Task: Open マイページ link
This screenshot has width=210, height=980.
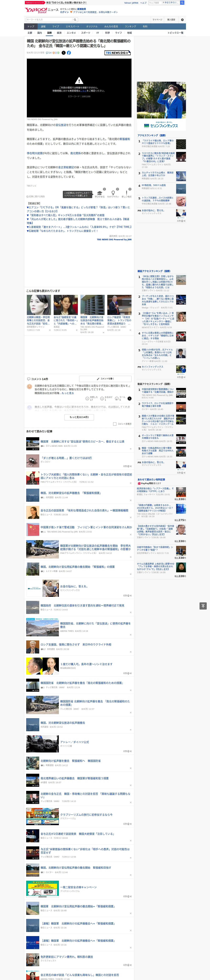Action: click(x=157, y=20)
